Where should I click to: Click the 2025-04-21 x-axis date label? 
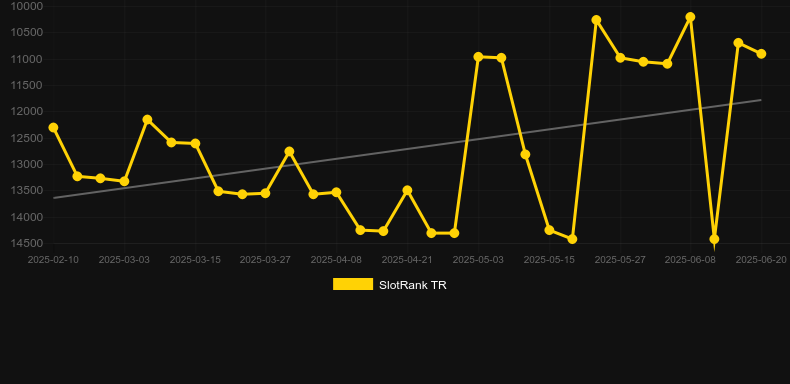(407, 260)
